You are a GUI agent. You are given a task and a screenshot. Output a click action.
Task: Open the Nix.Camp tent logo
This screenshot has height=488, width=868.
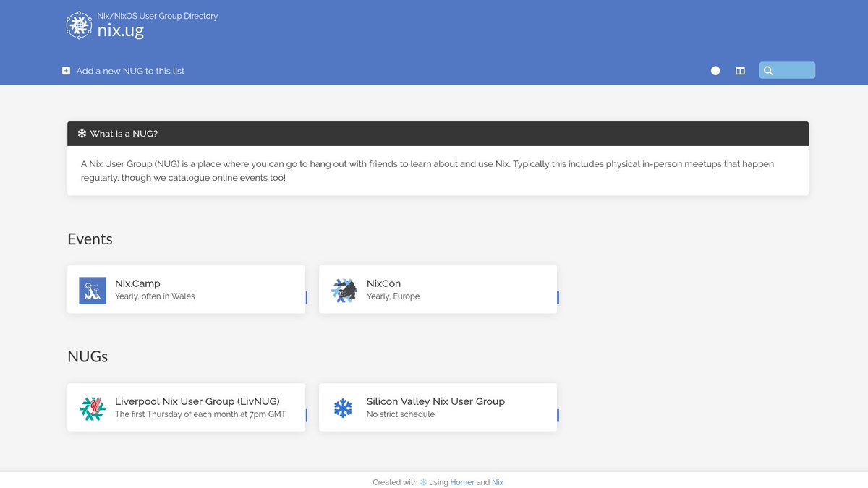click(x=93, y=291)
